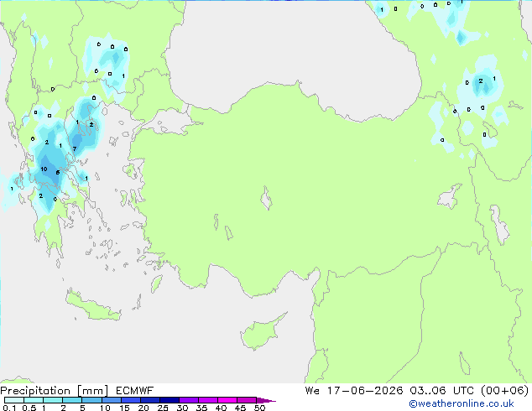Click the '03..06 UTC' time range
The image size is (532, 411).
[x=441, y=391]
